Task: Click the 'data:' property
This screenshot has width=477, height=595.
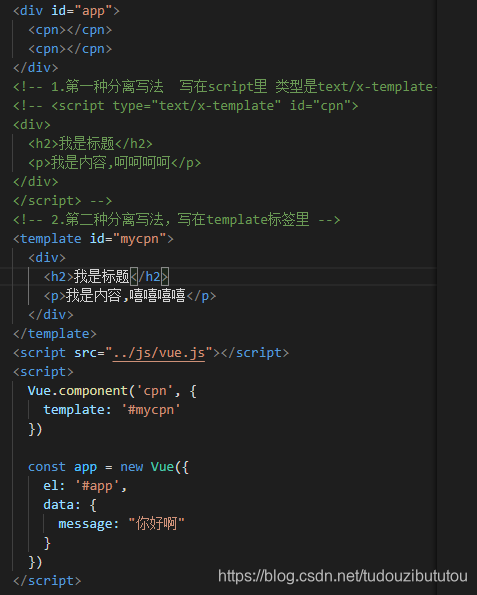Action: pyautogui.click(x=62, y=505)
